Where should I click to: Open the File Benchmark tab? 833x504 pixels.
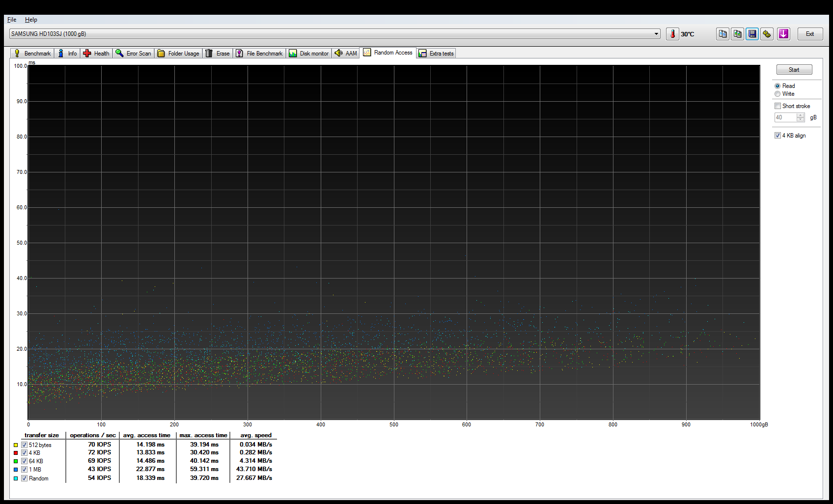pos(259,54)
